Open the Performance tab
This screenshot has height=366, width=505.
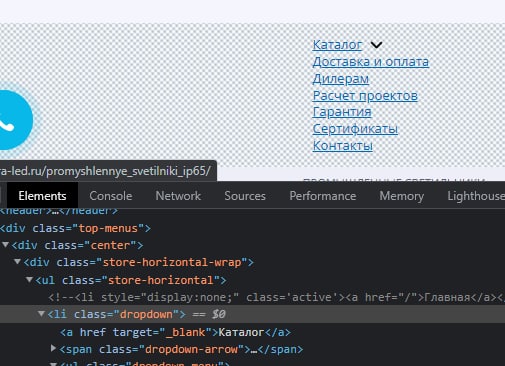323,196
